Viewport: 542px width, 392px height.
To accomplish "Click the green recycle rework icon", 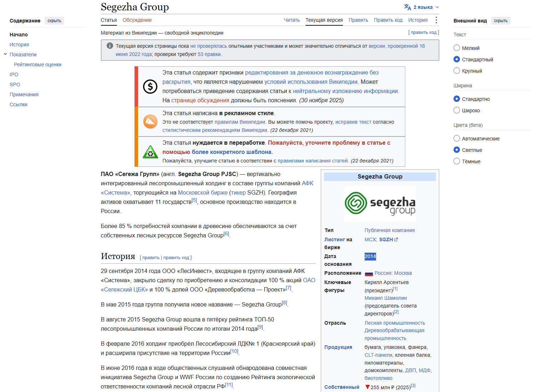I will [x=150, y=151].
